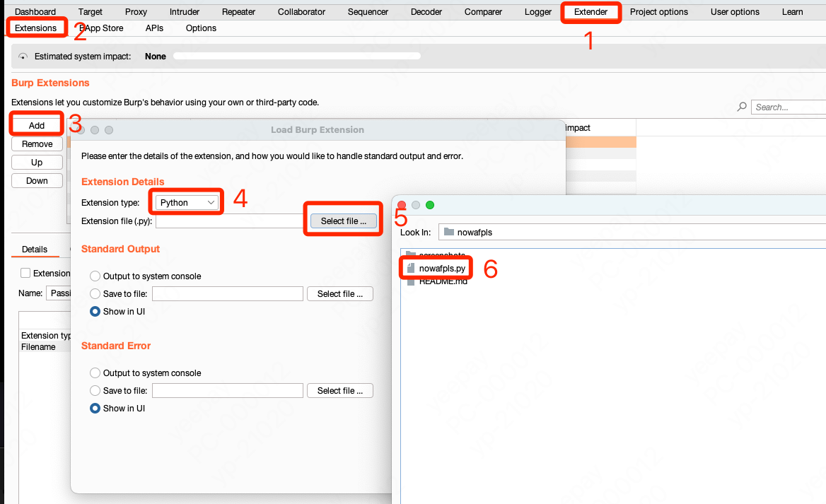This screenshot has width=826, height=504.
Task: Open the Extension type Python dropdown
Action: tap(187, 203)
